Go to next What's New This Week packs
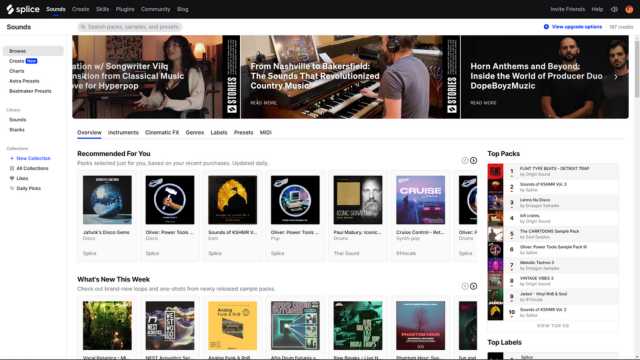 (x=473, y=286)
